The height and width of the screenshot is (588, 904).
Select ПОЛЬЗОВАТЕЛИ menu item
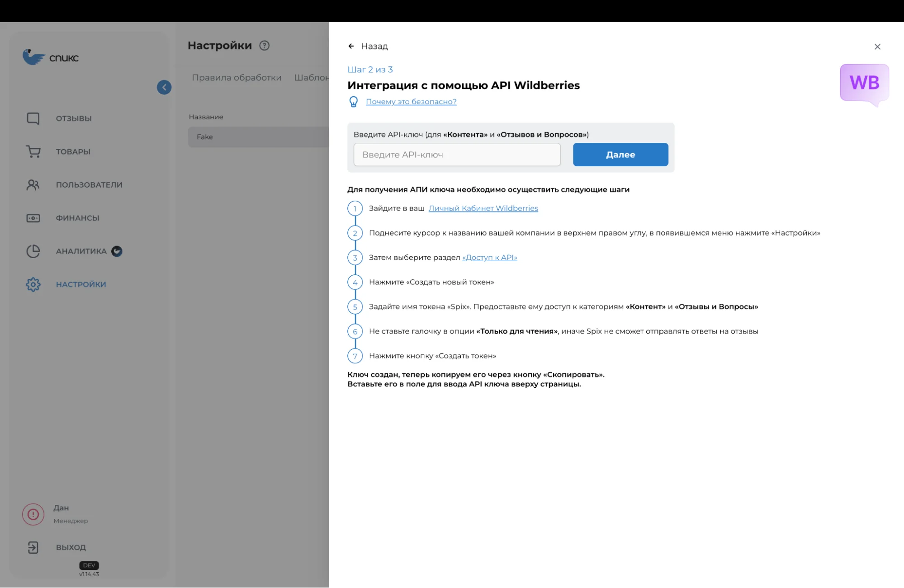coord(89,185)
